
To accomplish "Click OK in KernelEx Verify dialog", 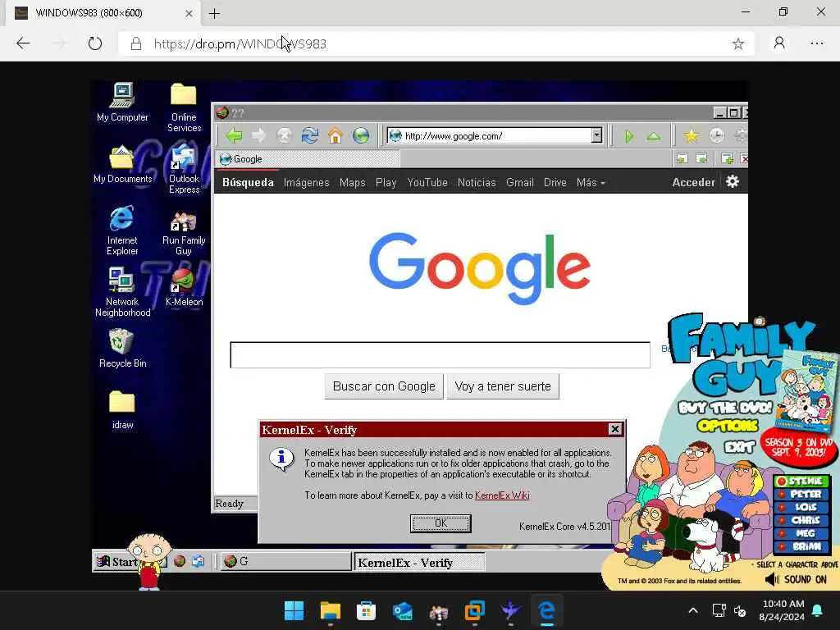I will point(441,523).
